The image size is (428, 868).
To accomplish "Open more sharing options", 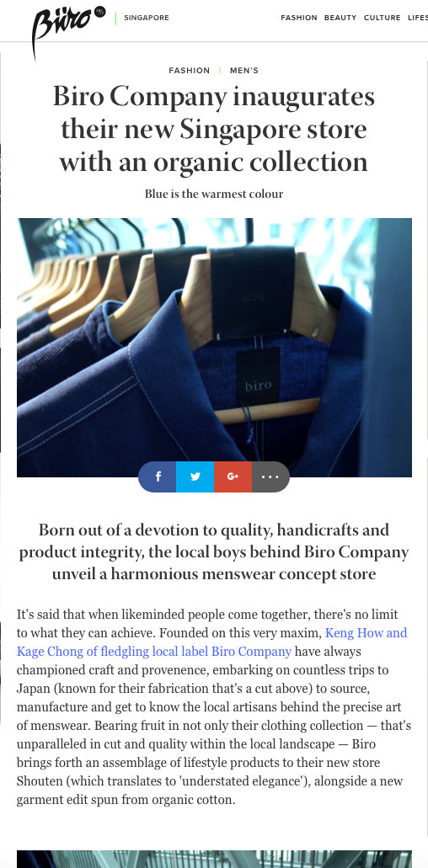I will point(270,477).
